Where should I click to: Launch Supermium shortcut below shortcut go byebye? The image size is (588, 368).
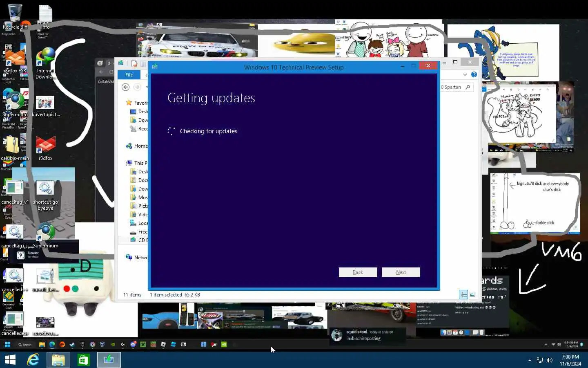(45, 236)
